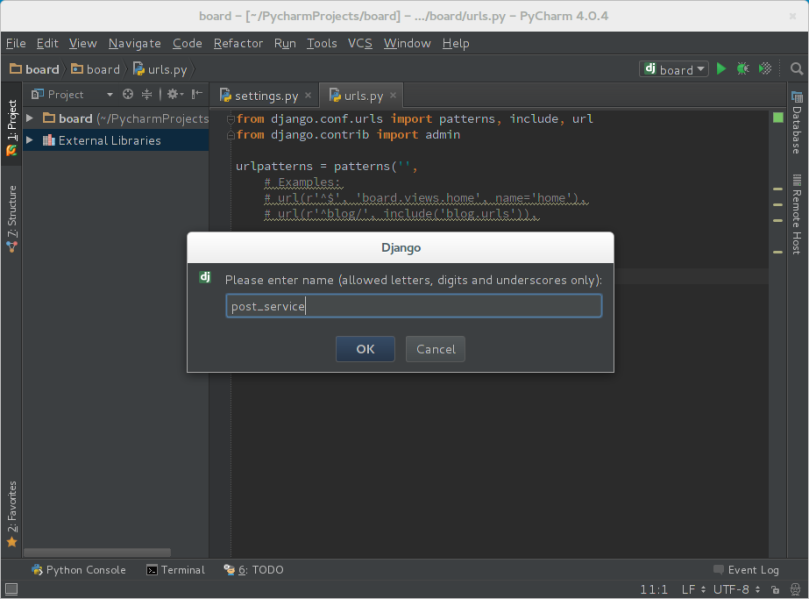Open the Navigate menu

click(135, 43)
